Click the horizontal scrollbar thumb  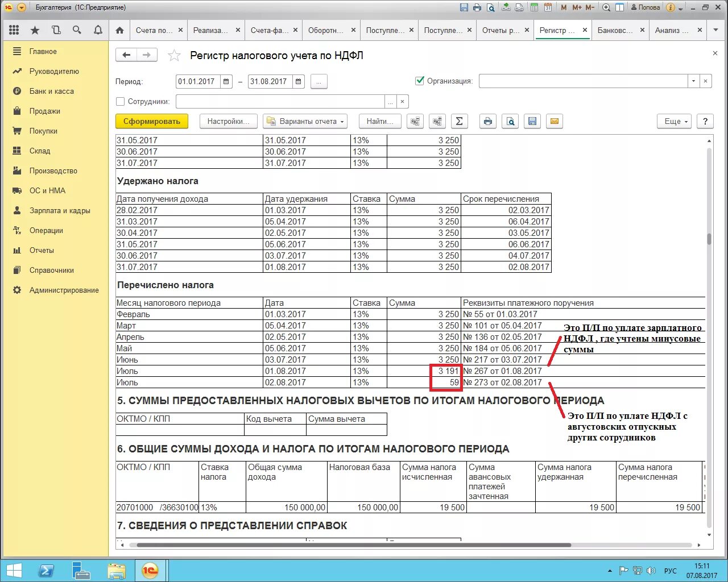[354, 545]
